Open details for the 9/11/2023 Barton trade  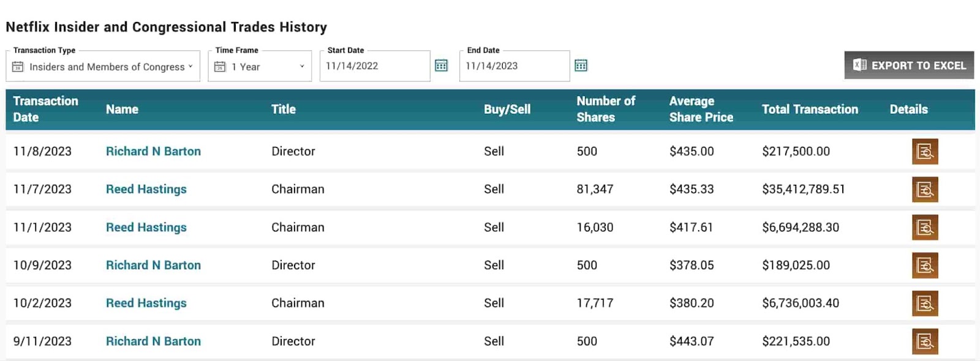[x=925, y=341]
